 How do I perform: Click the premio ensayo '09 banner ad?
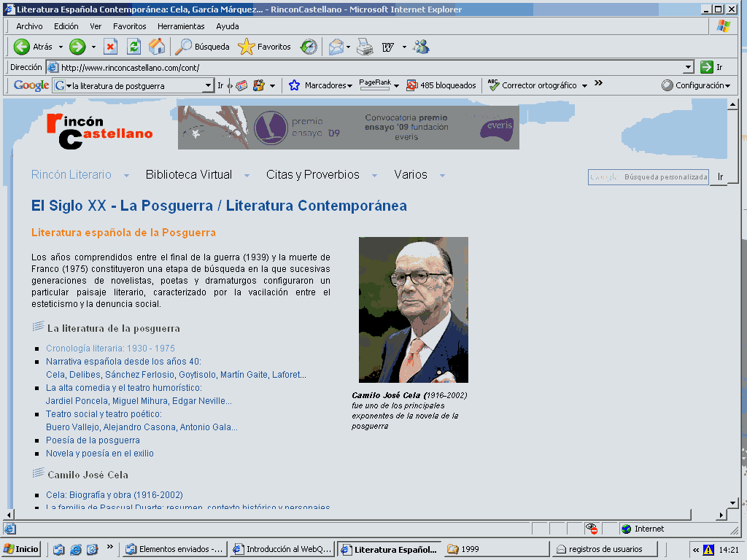(348, 127)
